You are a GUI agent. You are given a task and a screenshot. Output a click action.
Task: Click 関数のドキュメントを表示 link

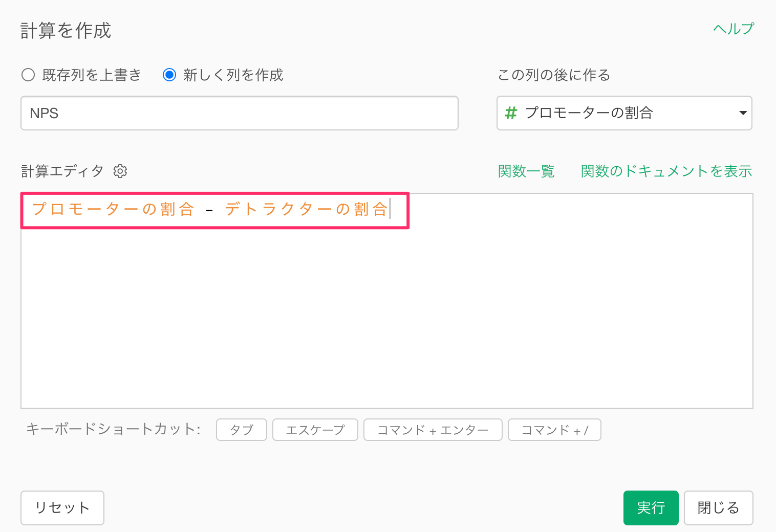[x=666, y=171]
